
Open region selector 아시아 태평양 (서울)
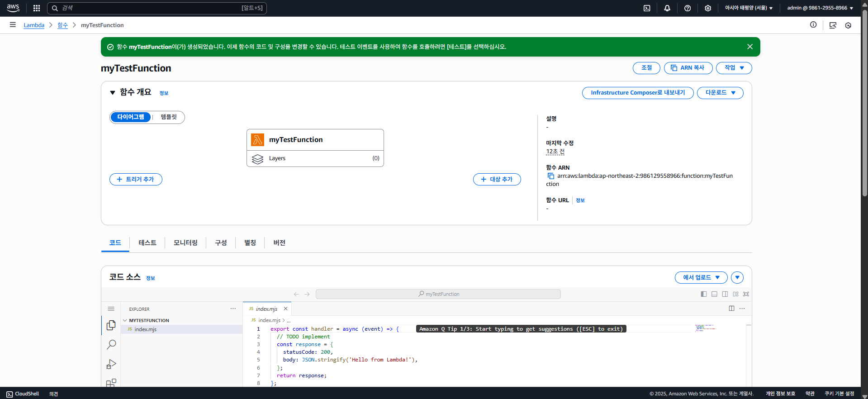(x=749, y=8)
